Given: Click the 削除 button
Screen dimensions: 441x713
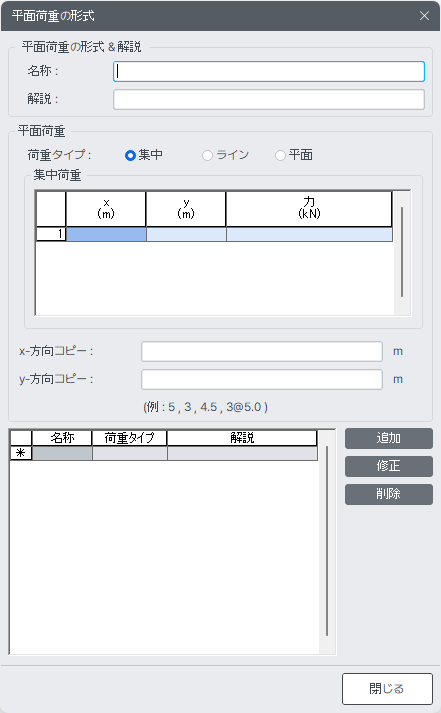Looking at the screenshot, I should (389, 494).
